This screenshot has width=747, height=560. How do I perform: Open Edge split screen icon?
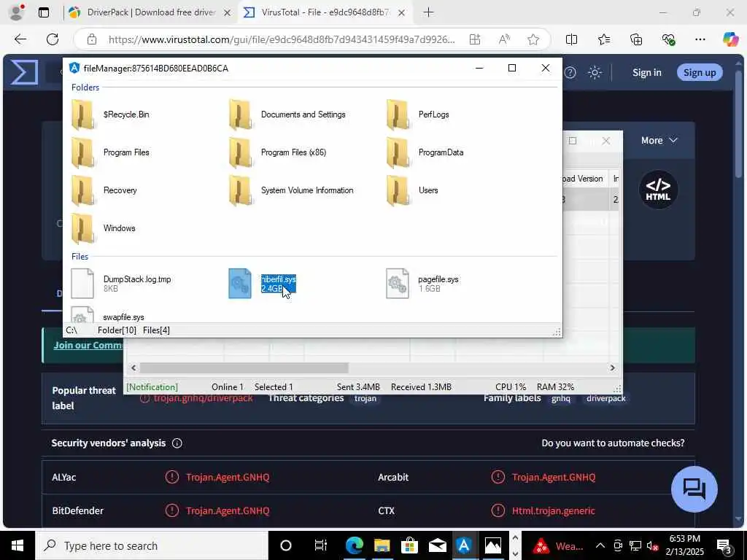pyautogui.click(x=571, y=39)
